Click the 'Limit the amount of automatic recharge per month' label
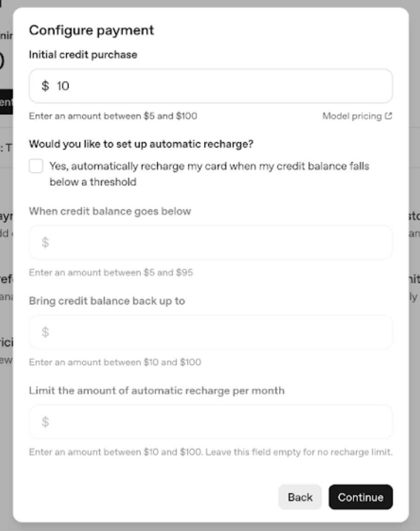 (x=157, y=390)
